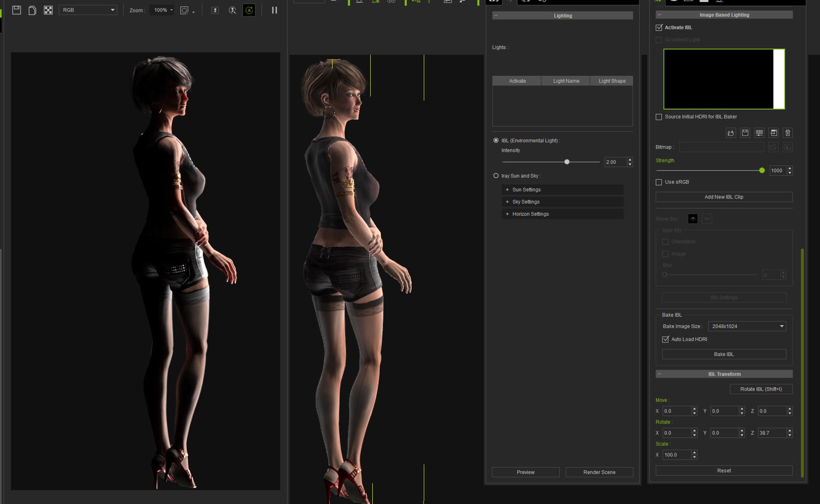Expand Sun Settings
820x504 pixels.
coord(563,189)
